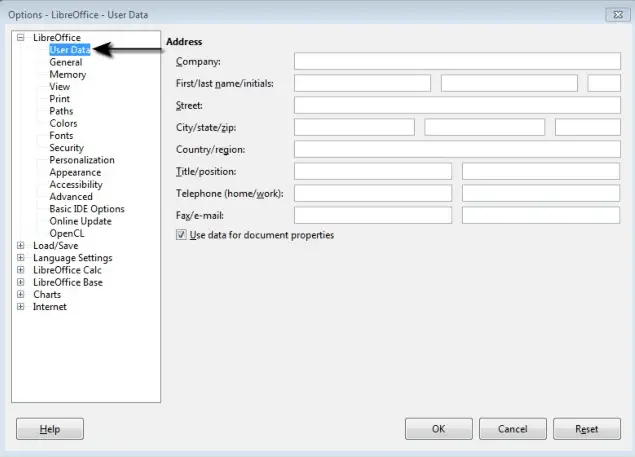Click the Title input field
This screenshot has width=635, height=457.
(x=373, y=171)
